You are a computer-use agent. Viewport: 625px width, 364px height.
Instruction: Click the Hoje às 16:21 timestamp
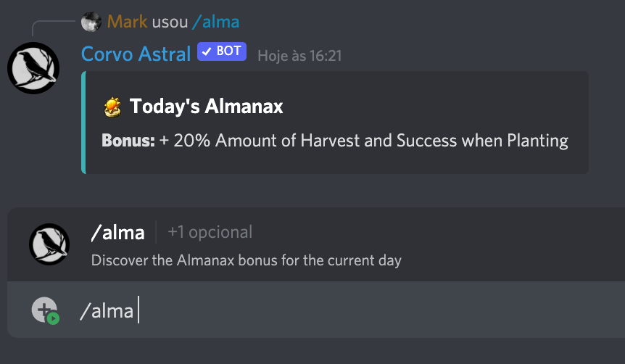coord(299,56)
